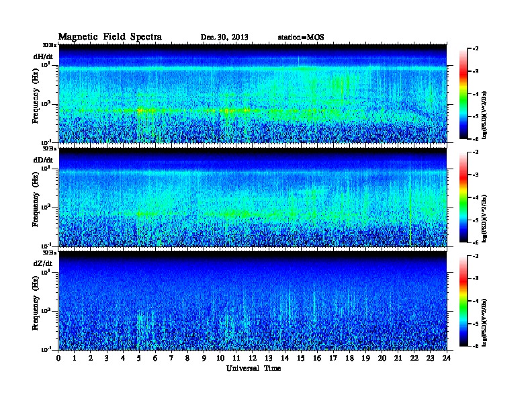Click the color scale bar beside the dZ/dt panel

pos(463,301)
